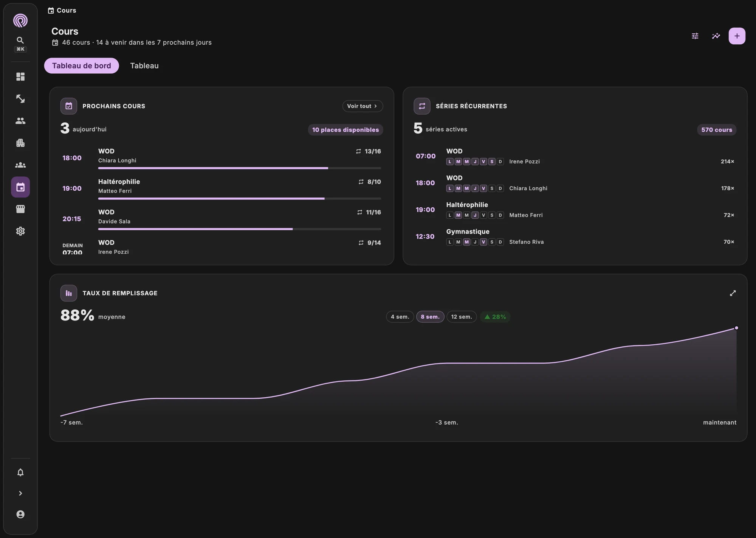Open notifications bell in sidebar

(x=20, y=473)
